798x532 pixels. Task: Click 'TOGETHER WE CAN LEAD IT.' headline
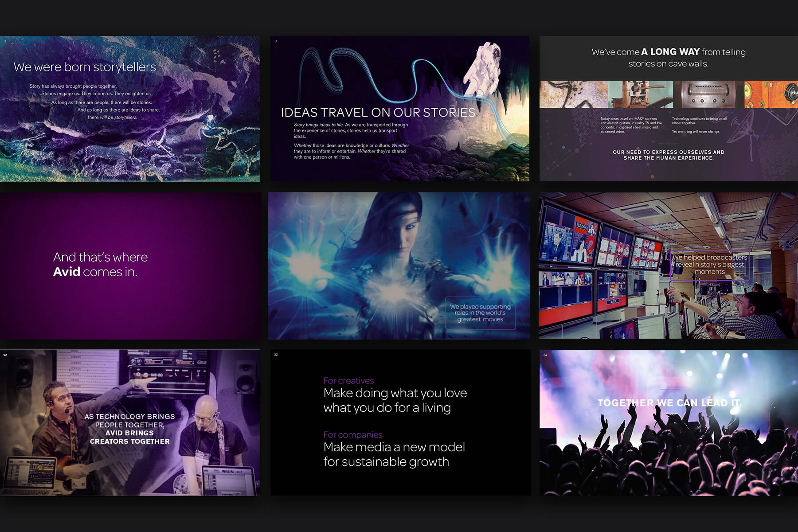click(x=669, y=403)
